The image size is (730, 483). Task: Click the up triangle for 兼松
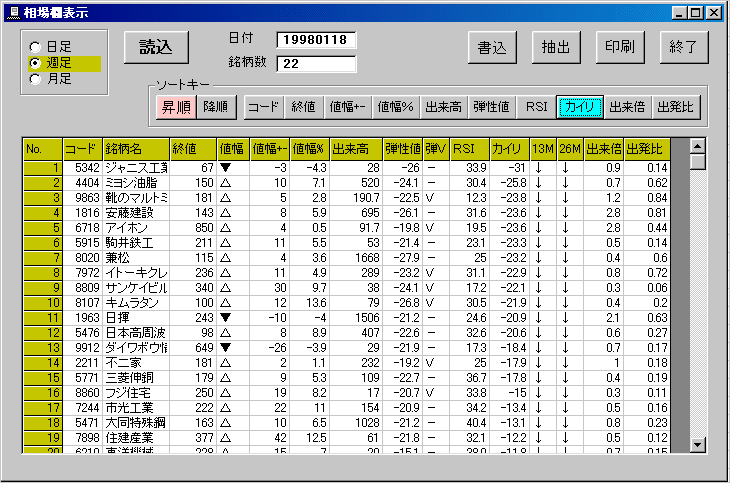click(226, 258)
